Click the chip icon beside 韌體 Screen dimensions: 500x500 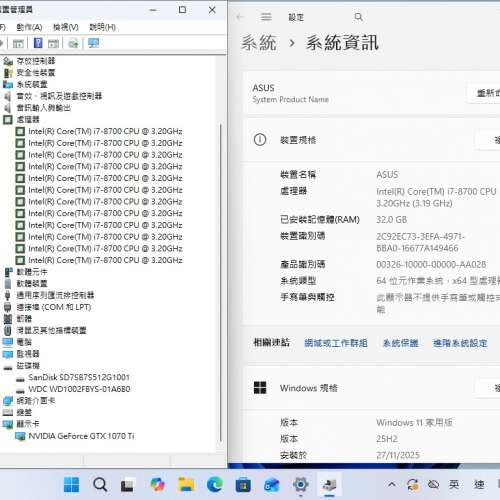click(x=8, y=319)
